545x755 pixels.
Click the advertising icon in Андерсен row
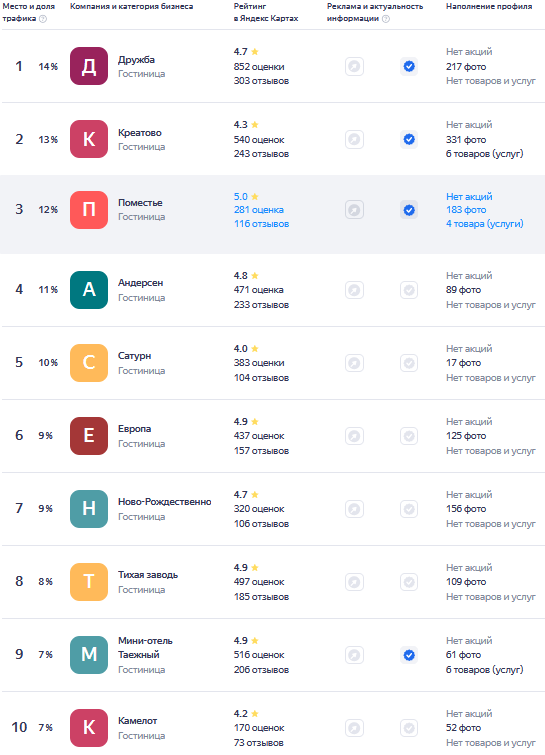click(x=354, y=290)
